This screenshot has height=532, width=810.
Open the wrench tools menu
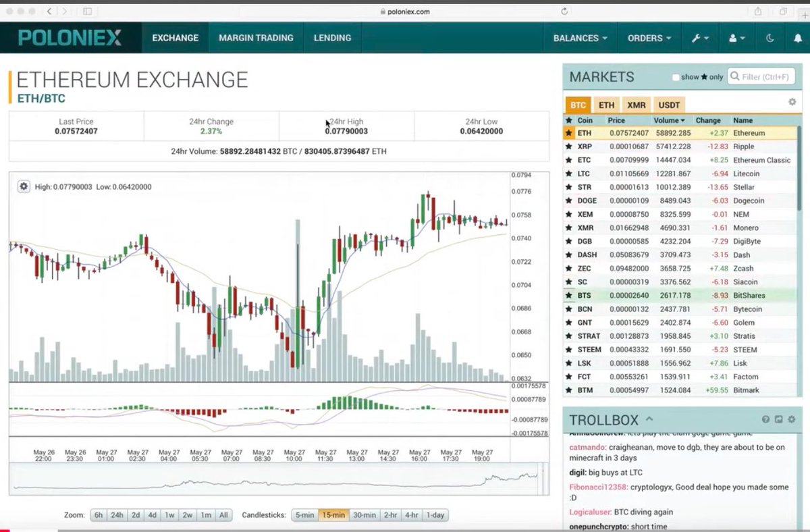pyautogui.click(x=699, y=38)
